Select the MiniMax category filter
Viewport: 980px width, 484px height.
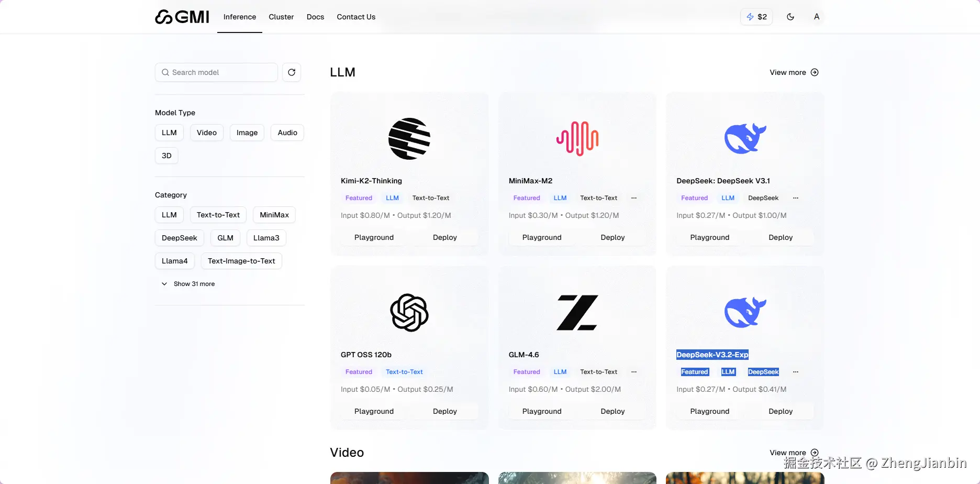274,215
